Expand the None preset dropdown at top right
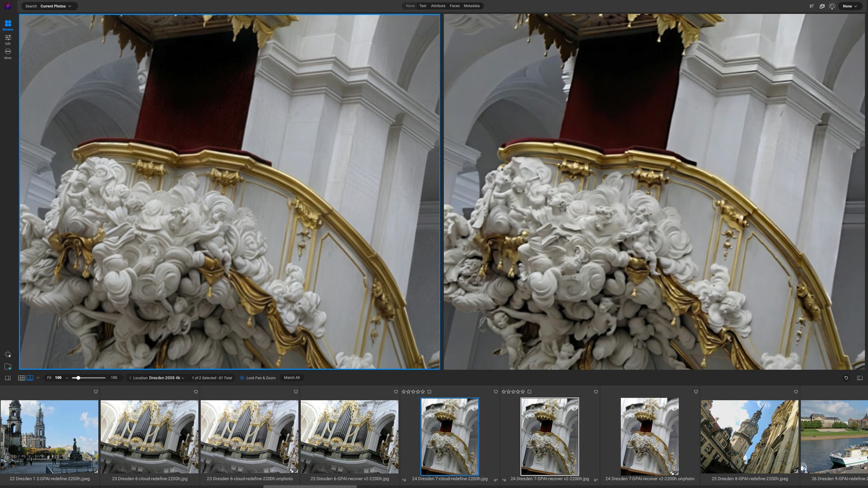This screenshot has width=868, height=488. (850, 6)
